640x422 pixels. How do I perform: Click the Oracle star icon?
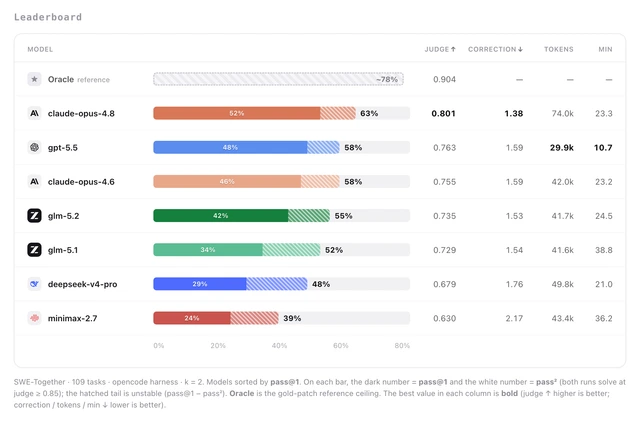point(34,79)
